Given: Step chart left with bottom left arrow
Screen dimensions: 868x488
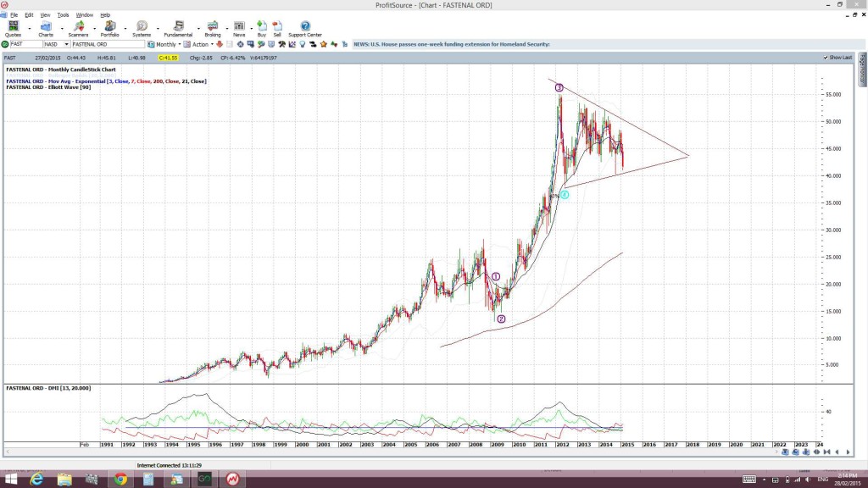Looking at the screenshot, I should click(837, 452).
